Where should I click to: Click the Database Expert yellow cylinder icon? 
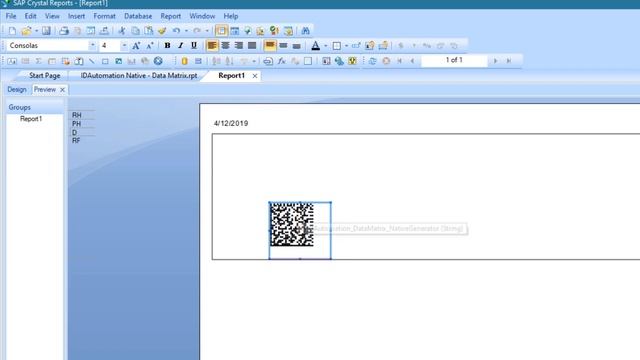click(x=184, y=61)
